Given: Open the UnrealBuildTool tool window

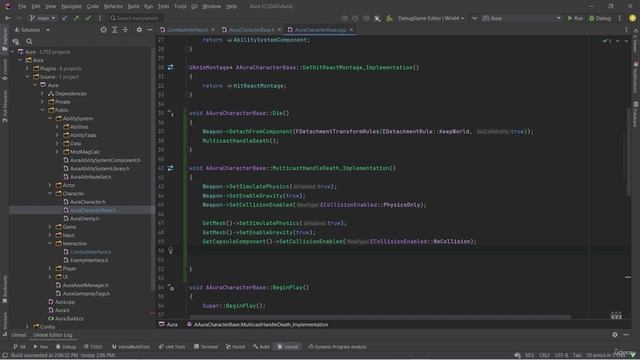Looking at the screenshot, I should 131,347.
